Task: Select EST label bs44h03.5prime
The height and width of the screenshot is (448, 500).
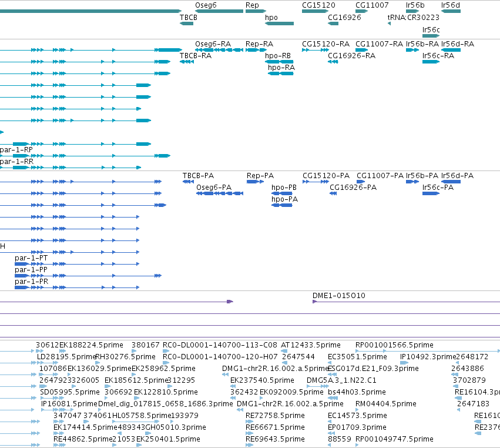Action: [x=357, y=393]
